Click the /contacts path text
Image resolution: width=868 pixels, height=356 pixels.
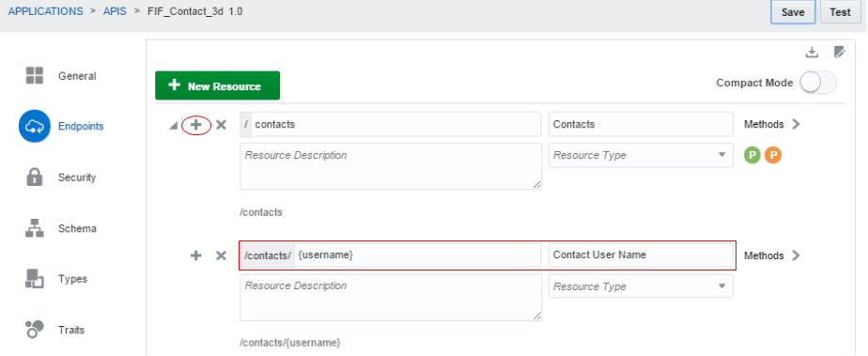[261, 212]
